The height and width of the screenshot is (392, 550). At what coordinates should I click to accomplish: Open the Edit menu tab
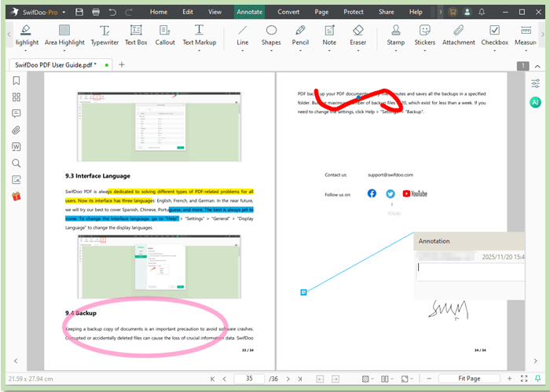188,12
